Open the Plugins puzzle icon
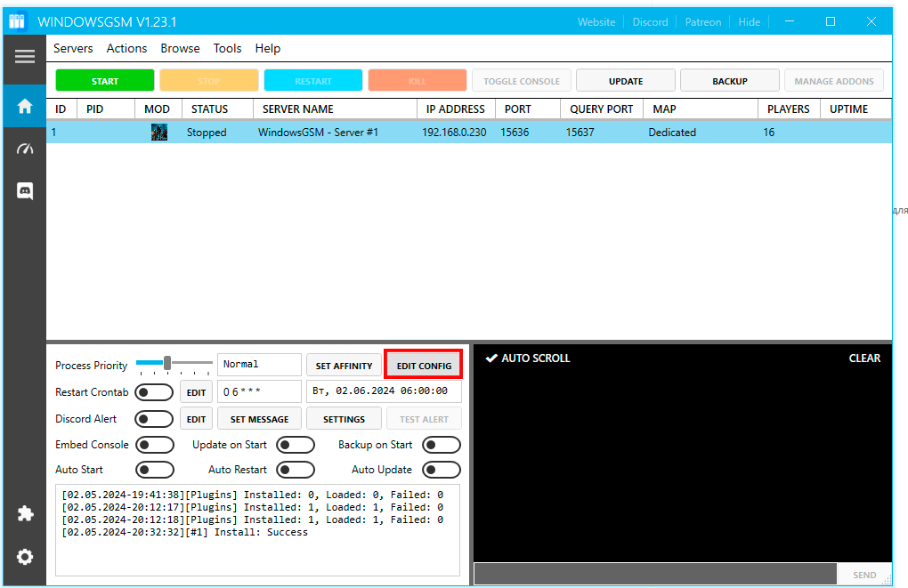 (x=25, y=513)
